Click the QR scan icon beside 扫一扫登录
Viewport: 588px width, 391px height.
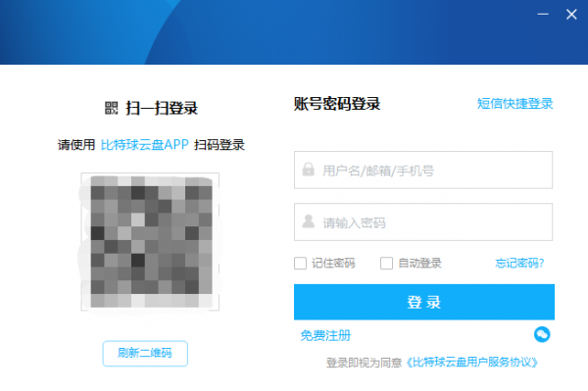coord(111,108)
